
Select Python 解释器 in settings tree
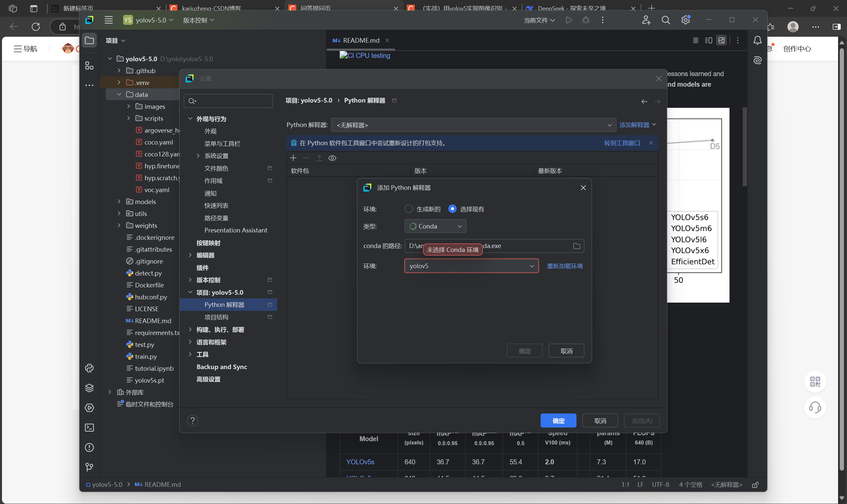click(228, 305)
